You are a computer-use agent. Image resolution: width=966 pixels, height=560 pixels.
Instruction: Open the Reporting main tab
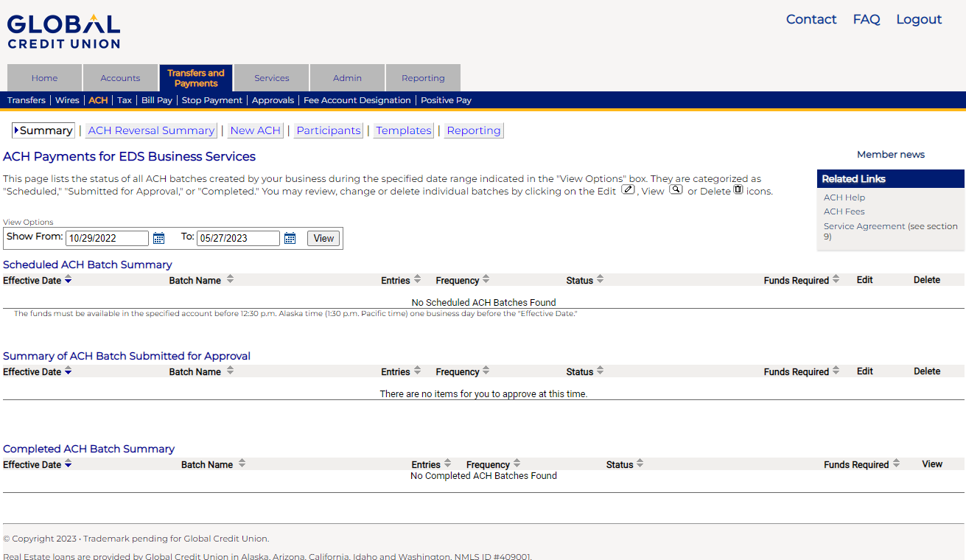(x=423, y=78)
